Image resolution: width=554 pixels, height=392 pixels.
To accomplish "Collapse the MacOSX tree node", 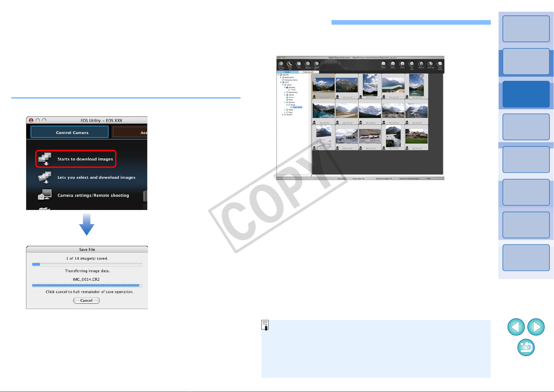I will pyautogui.click(x=278, y=75).
